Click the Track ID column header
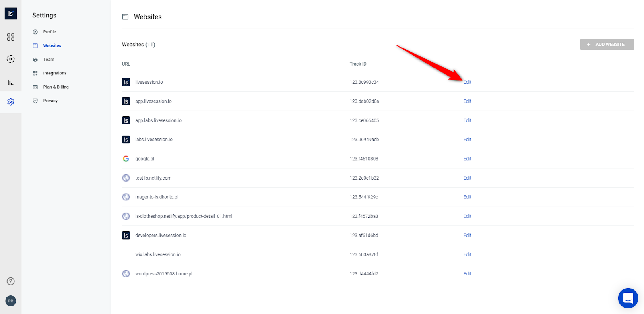Screen dimensions: 644x314 tap(358, 64)
